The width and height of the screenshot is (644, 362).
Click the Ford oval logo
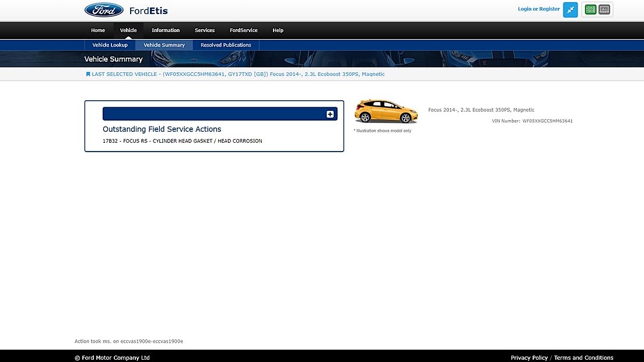click(104, 10)
